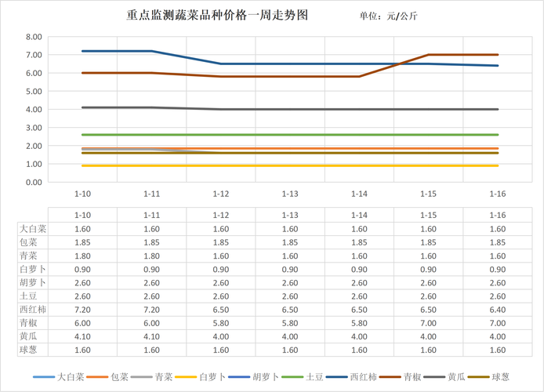Click the 0.00 label on the y-axis
This screenshot has height=392, width=544.
[x=34, y=182]
